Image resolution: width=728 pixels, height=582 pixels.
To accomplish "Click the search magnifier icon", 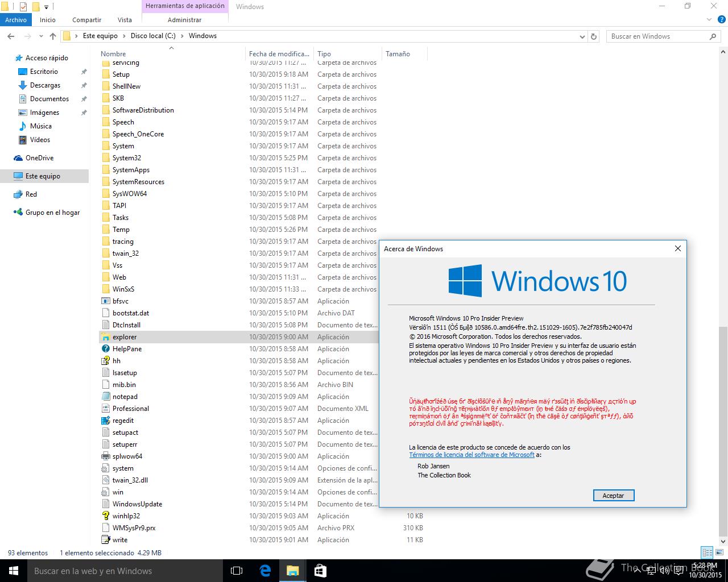I will click(x=713, y=36).
